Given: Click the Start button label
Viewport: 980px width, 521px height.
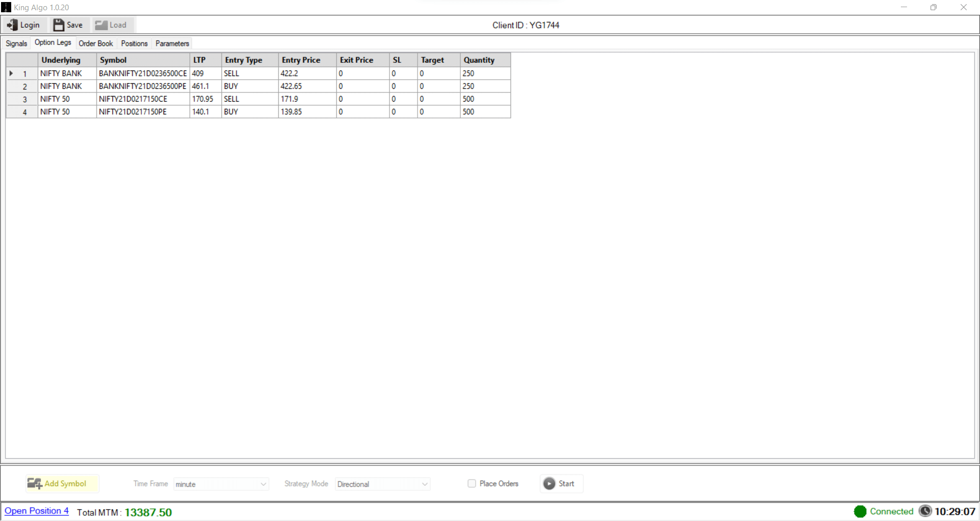Looking at the screenshot, I should [567, 483].
